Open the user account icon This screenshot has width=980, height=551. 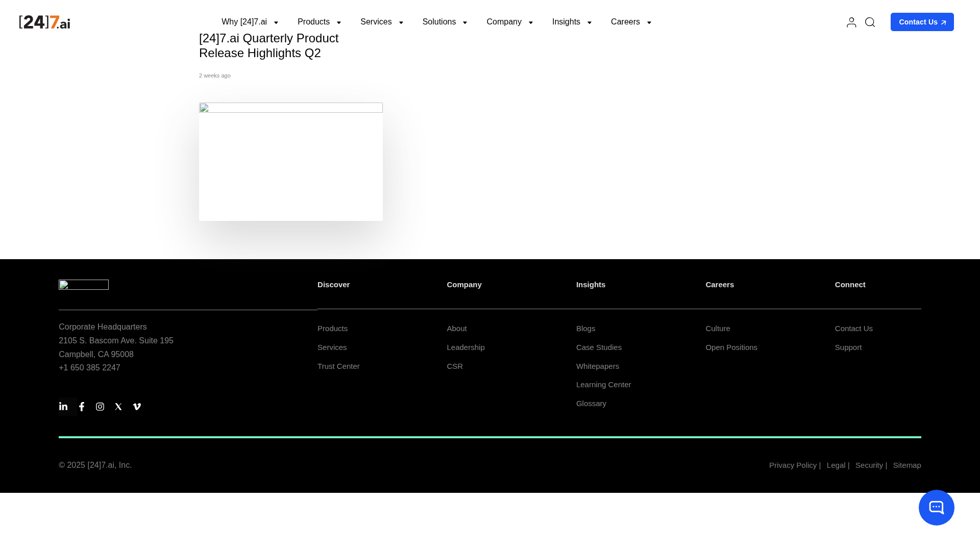(851, 22)
